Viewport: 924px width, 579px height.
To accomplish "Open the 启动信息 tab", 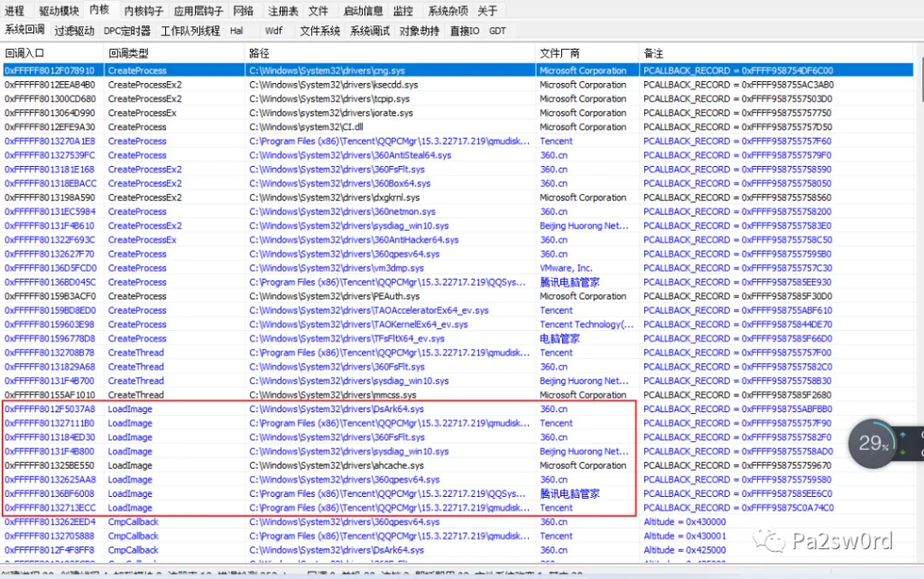I will (x=362, y=11).
